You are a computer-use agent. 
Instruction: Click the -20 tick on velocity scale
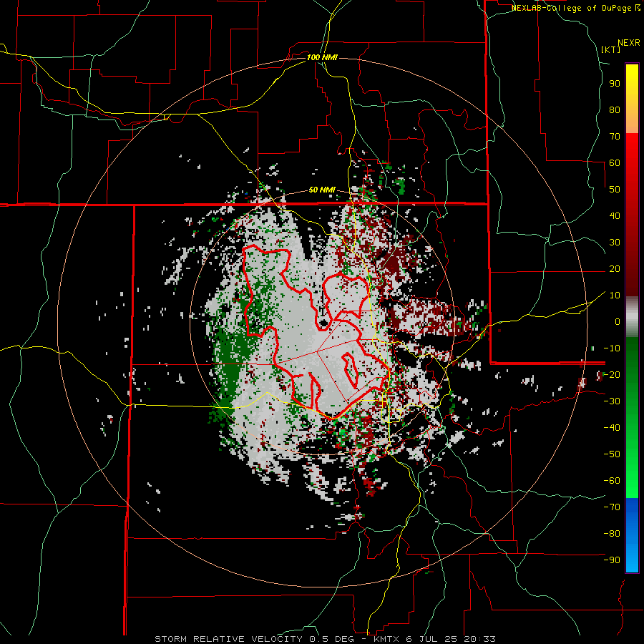tap(612, 374)
